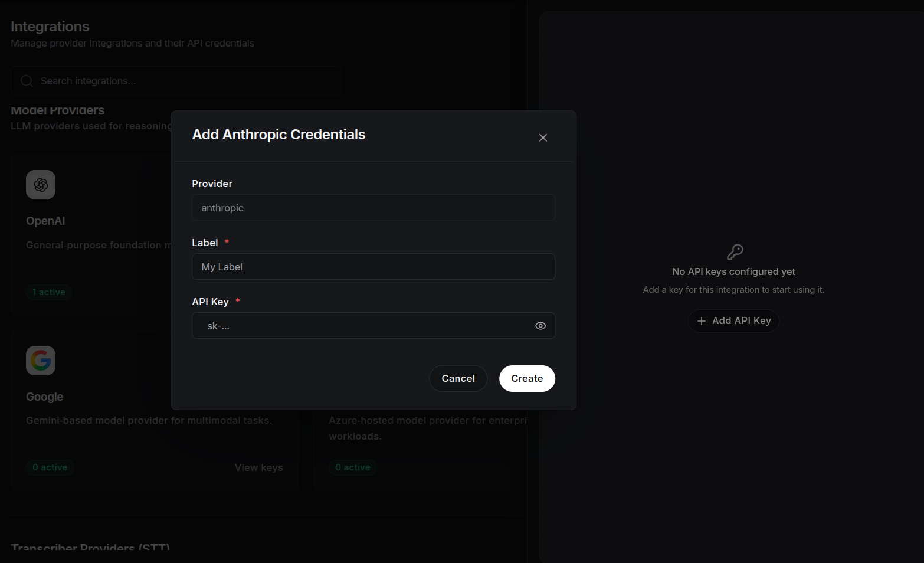Focus the Label input field

click(x=373, y=267)
